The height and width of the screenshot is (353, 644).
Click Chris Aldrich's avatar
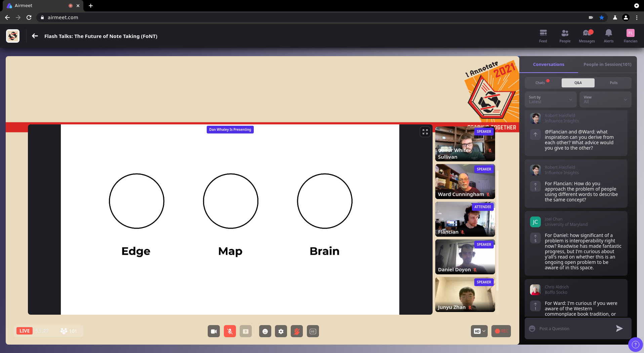pyautogui.click(x=535, y=290)
